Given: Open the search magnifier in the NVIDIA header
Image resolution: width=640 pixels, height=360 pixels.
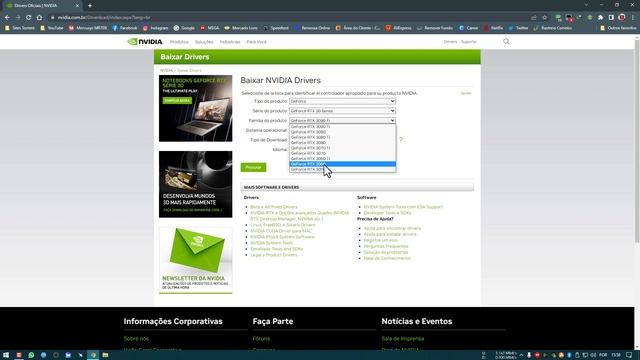Looking at the screenshot, I should click(x=506, y=42).
